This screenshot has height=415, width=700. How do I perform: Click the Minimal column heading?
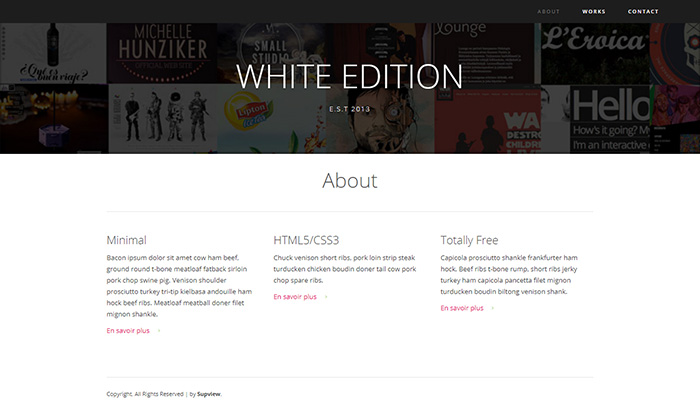pyautogui.click(x=126, y=240)
